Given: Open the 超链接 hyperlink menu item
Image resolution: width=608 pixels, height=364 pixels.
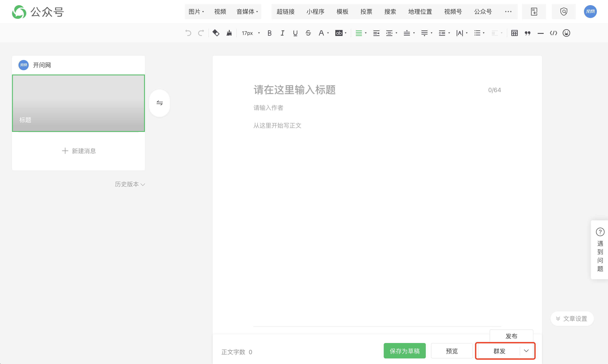Looking at the screenshot, I should [285, 12].
